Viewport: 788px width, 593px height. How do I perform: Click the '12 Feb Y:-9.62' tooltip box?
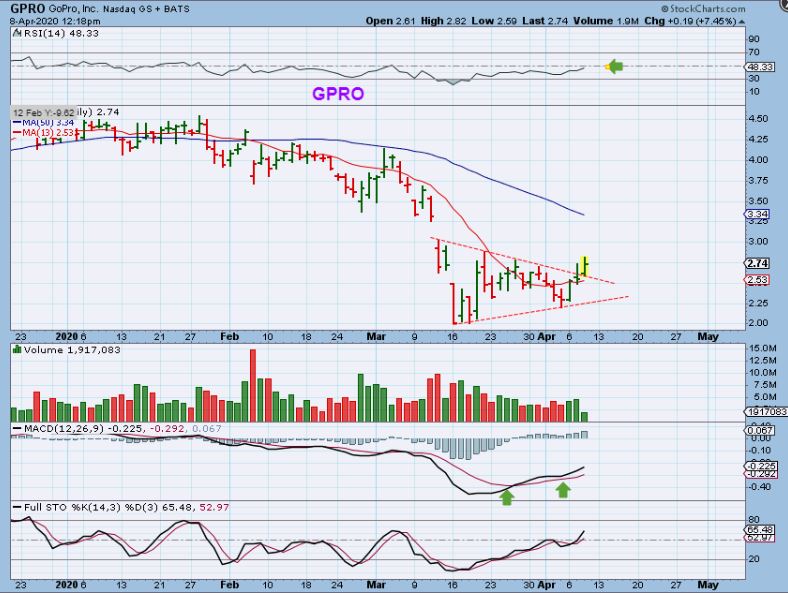(x=44, y=113)
